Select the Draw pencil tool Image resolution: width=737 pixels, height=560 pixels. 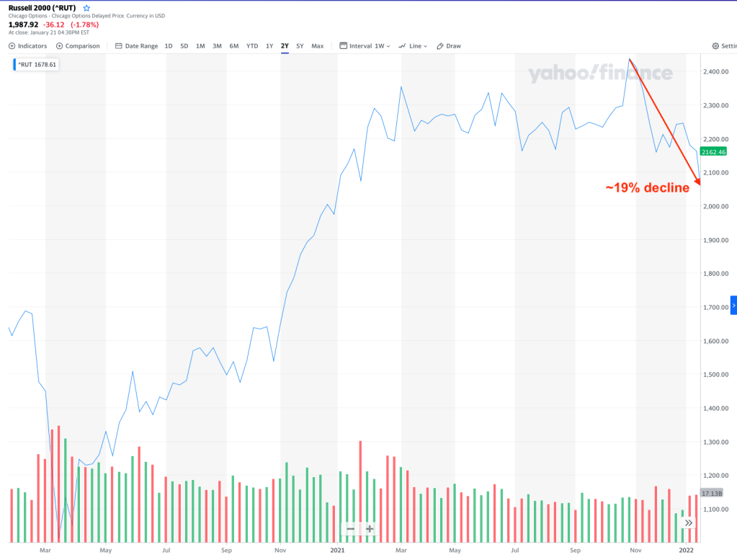pyautogui.click(x=448, y=46)
